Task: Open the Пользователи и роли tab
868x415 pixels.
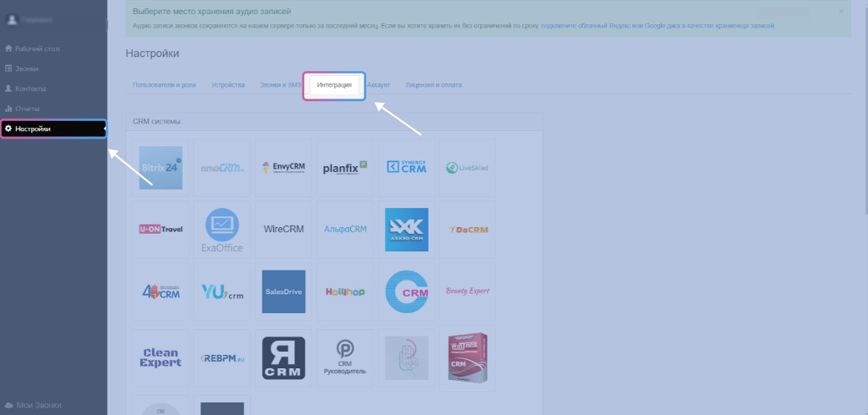Action: (x=164, y=85)
